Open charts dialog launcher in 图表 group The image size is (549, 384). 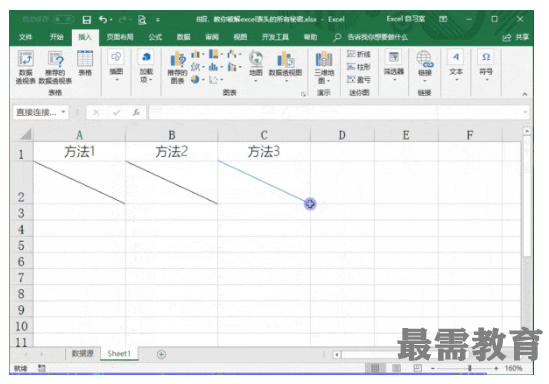point(303,94)
